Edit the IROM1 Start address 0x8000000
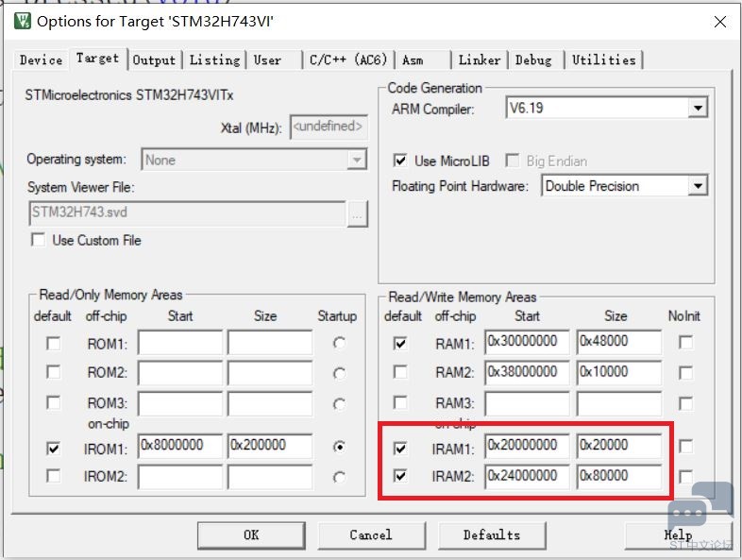742x560 pixels. point(179,446)
